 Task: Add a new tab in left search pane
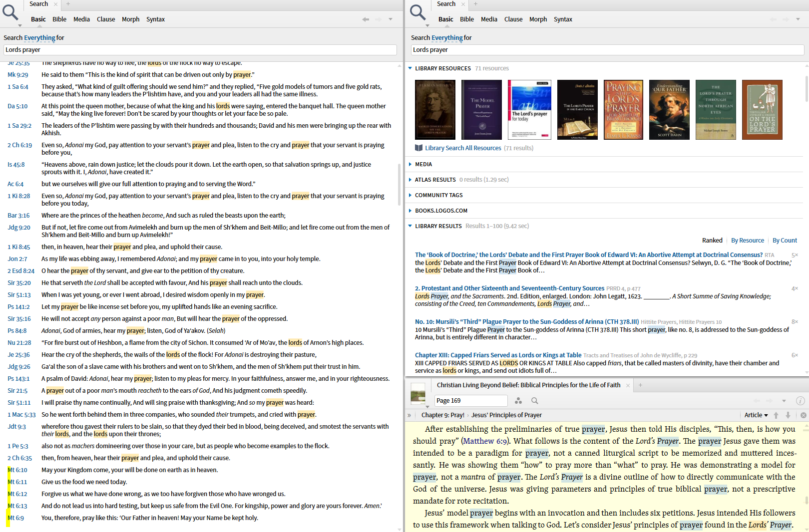[68, 4]
